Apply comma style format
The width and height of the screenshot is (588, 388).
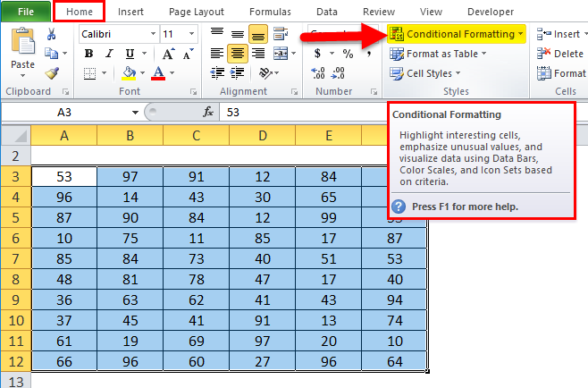tap(369, 54)
